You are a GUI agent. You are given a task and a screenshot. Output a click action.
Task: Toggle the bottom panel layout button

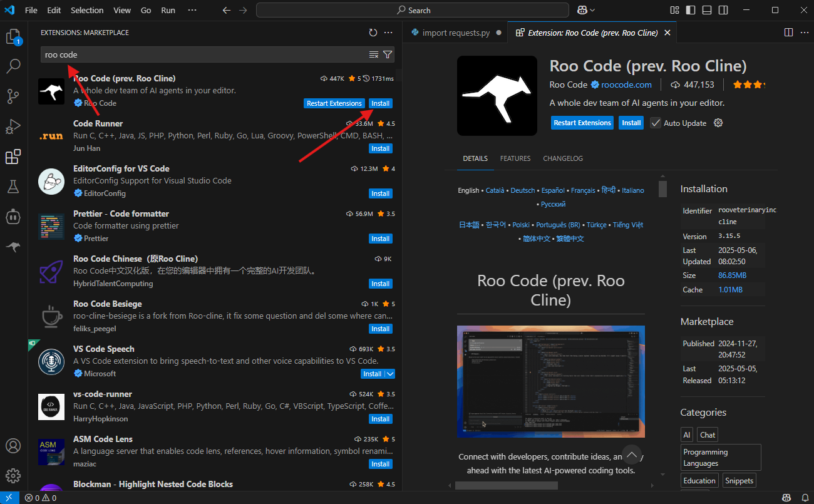(x=707, y=10)
